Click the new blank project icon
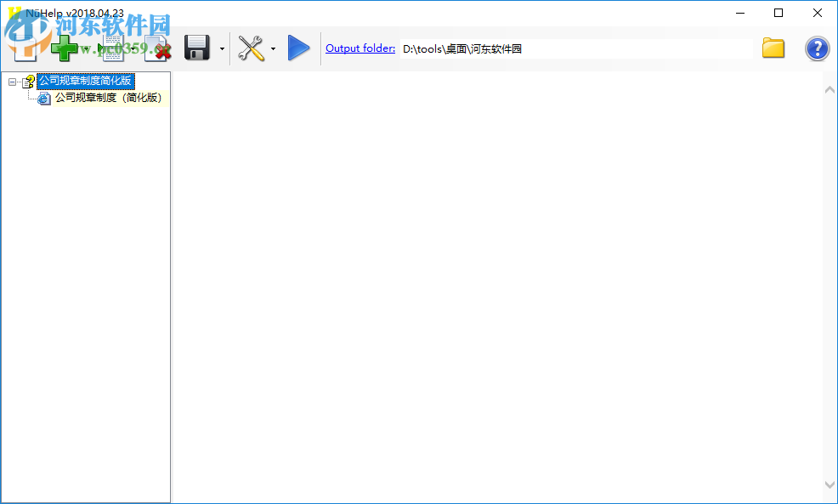This screenshot has width=838, height=504. tap(25, 48)
